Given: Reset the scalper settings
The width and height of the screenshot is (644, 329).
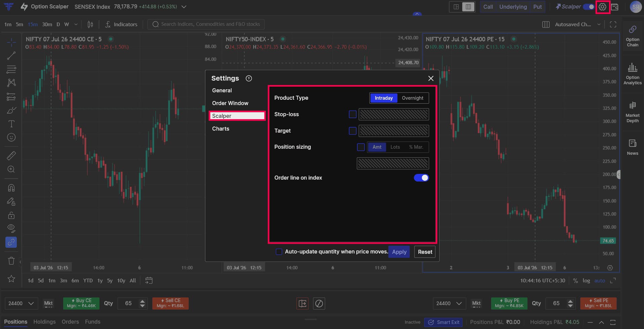Looking at the screenshot, I should (x=425, y=252).
